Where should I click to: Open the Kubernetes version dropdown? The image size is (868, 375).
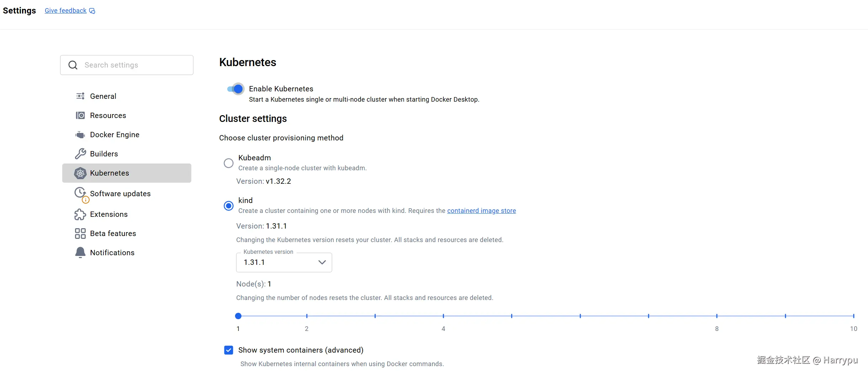[284, 262]
